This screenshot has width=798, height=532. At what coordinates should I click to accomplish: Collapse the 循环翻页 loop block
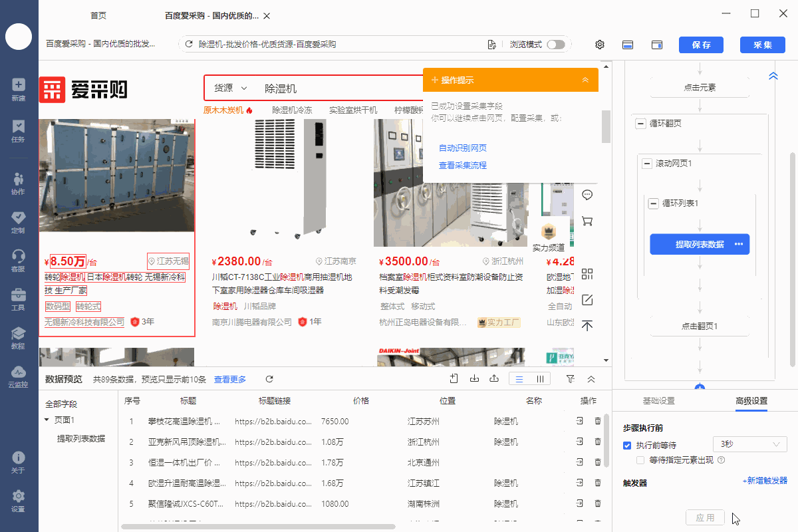(x=640, y=123)
